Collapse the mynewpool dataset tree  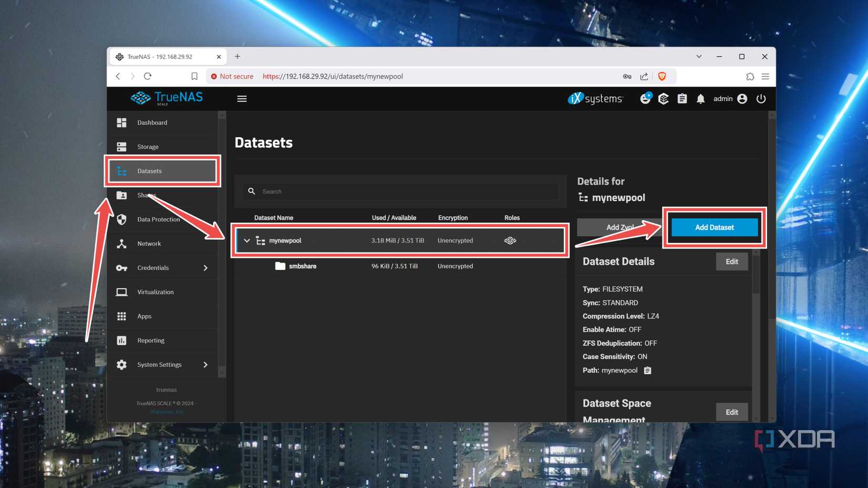click(x=247, y=240)
